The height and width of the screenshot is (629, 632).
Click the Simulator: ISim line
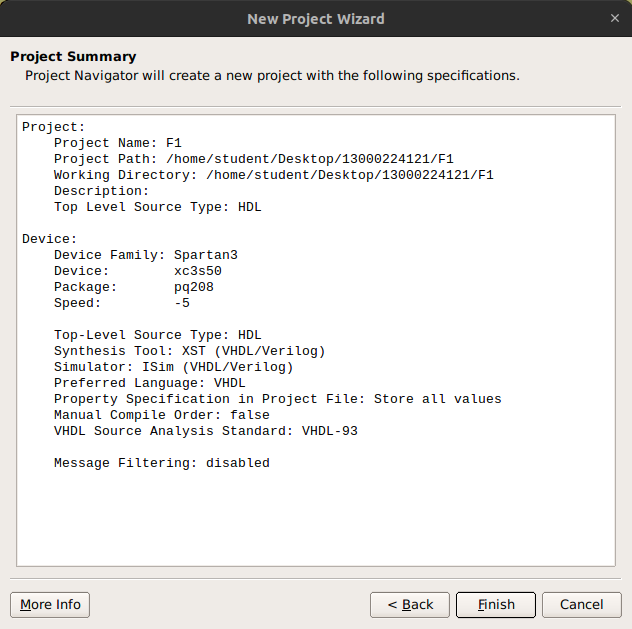point(173,367)
